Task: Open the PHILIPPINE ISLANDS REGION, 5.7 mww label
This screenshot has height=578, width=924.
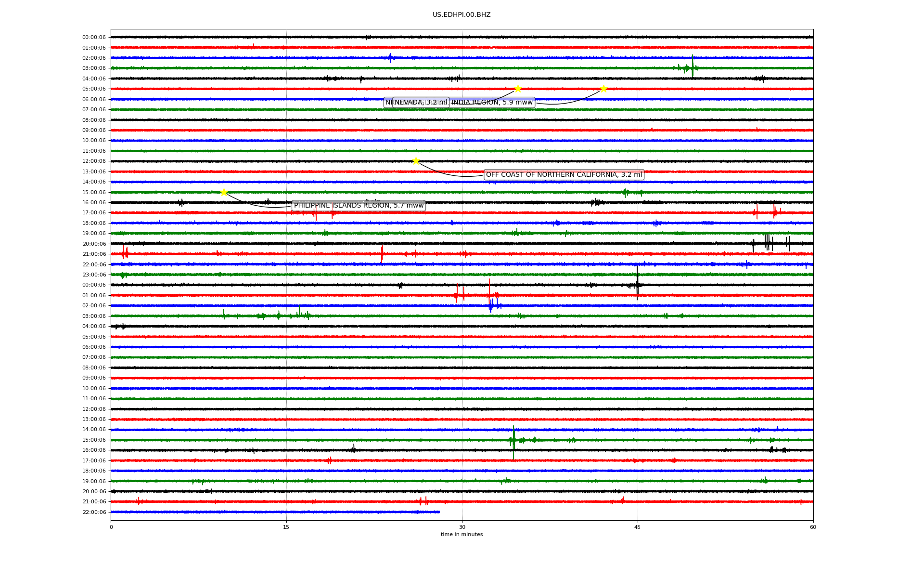Action: point(359,206)
